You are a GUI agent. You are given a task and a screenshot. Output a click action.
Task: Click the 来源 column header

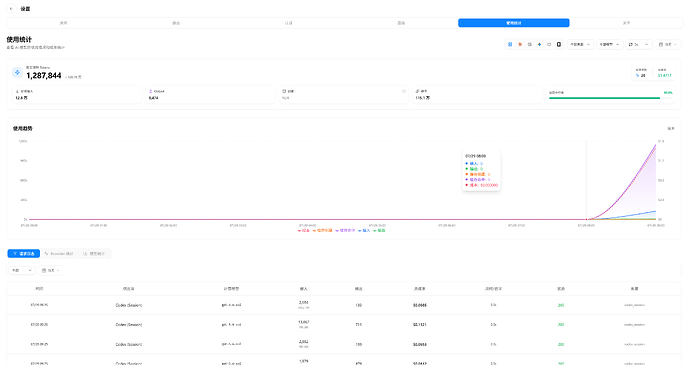(x=634, y=289)
